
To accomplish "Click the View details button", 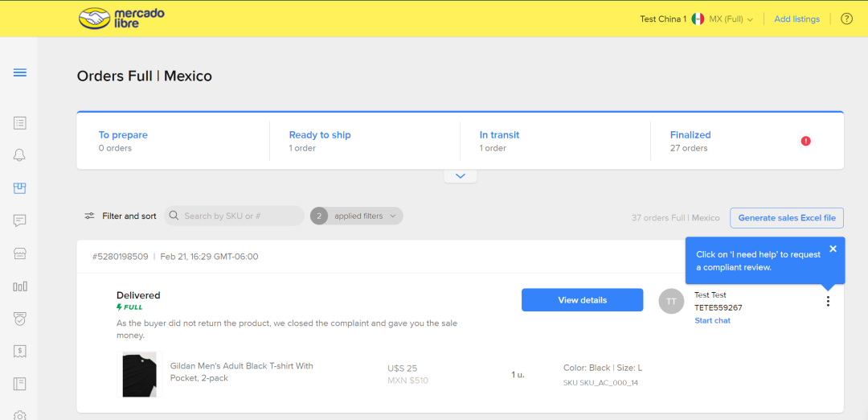I will 582,300.
